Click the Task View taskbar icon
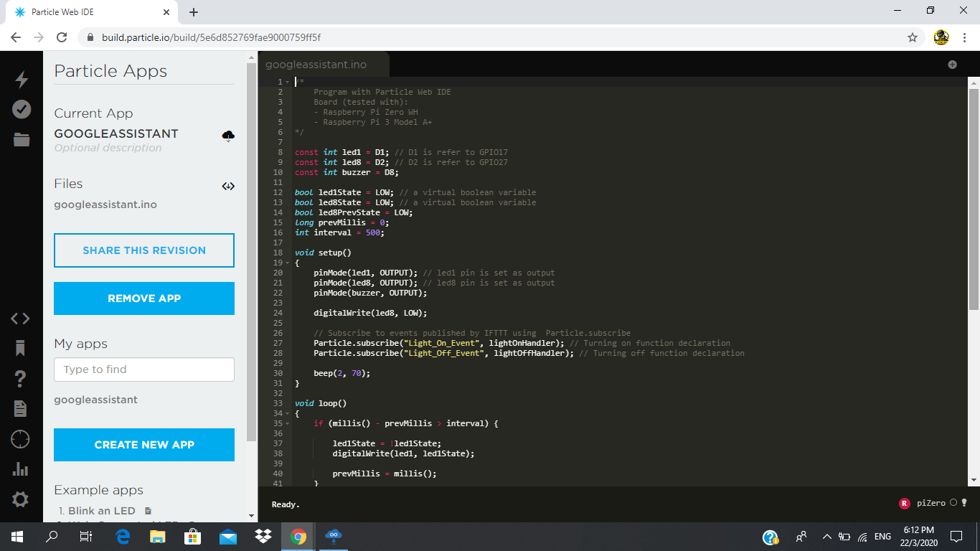The width and height of the screenshot is (980, 551). (85, 536)
